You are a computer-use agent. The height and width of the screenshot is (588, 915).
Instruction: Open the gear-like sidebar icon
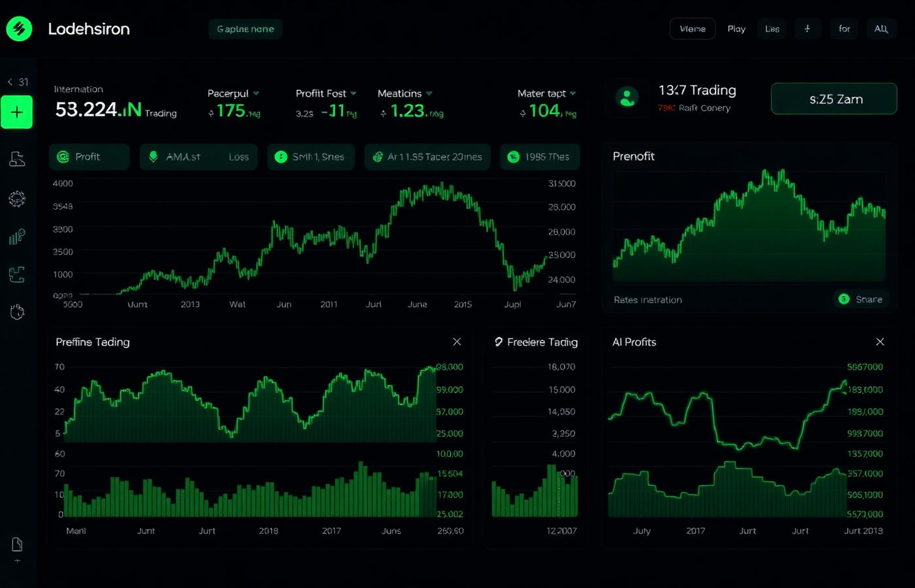[x=17, y=199]
